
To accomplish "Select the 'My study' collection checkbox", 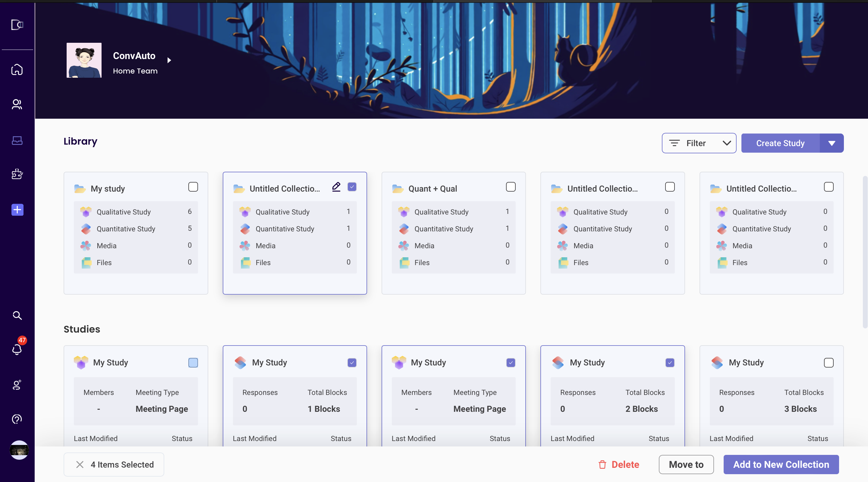I will point(193,186).
